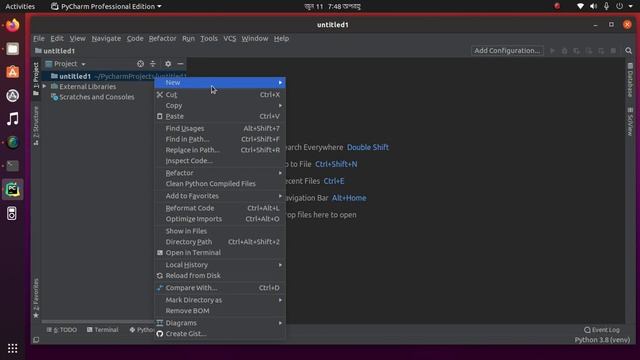Choose Remove BOM entry
Viewport: 640px width, 360px height.
click(x=220, y=311)
